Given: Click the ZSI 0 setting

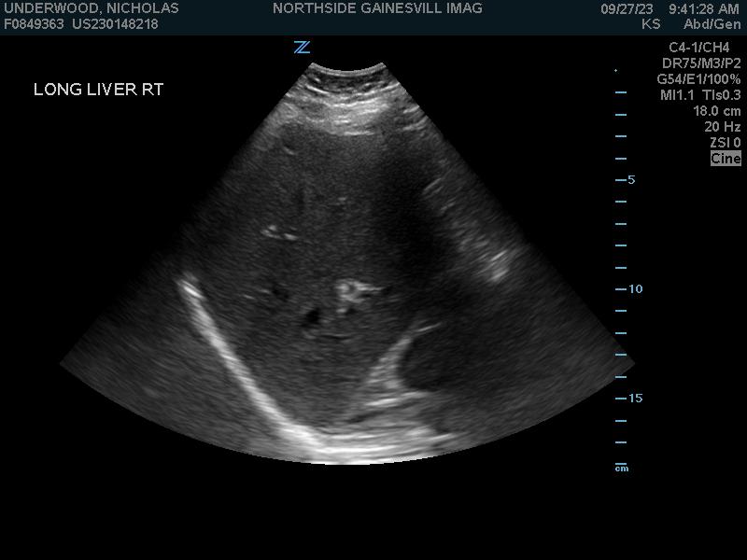Looking at the screenshot, I should click(725, 143).
